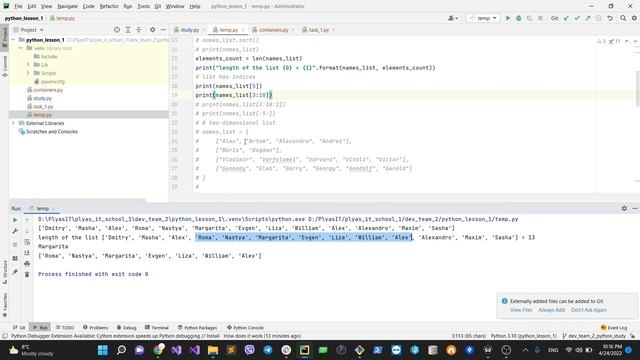
Task: Close the temp run tab
Action: [x=53, y=209]
